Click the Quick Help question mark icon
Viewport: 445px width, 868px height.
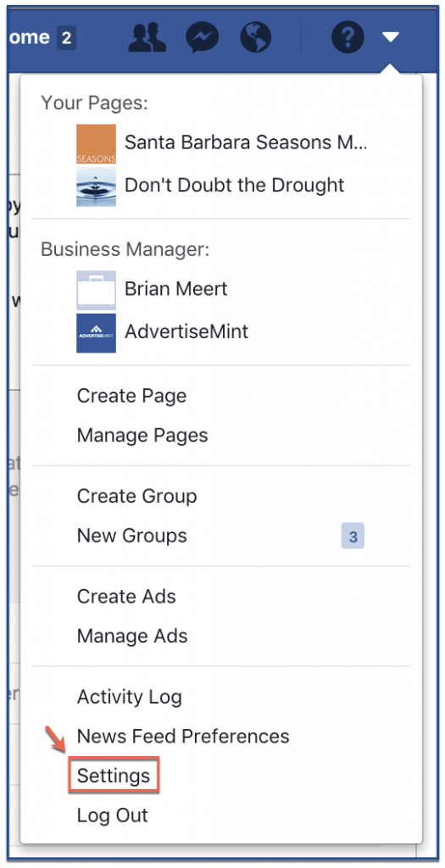point(348,37)
